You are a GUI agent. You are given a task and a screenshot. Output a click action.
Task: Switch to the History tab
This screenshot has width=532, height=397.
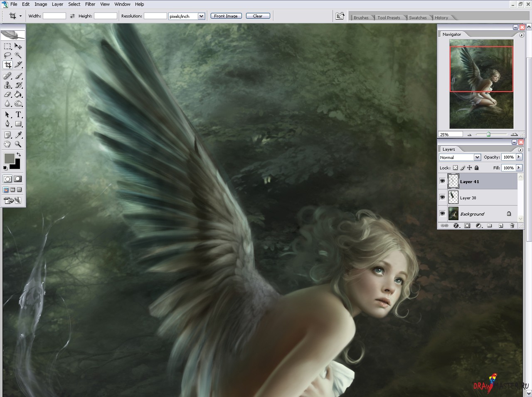click(x=441, y=17)
